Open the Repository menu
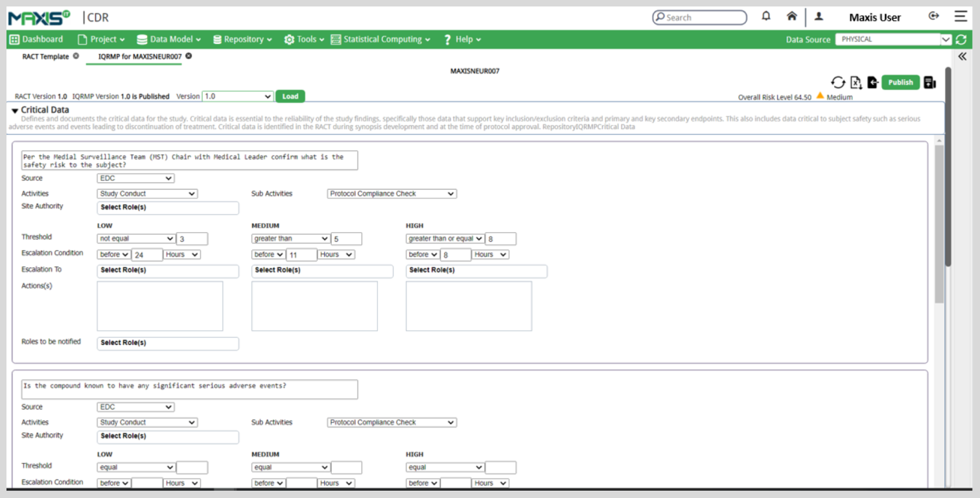 click(243, 40)
